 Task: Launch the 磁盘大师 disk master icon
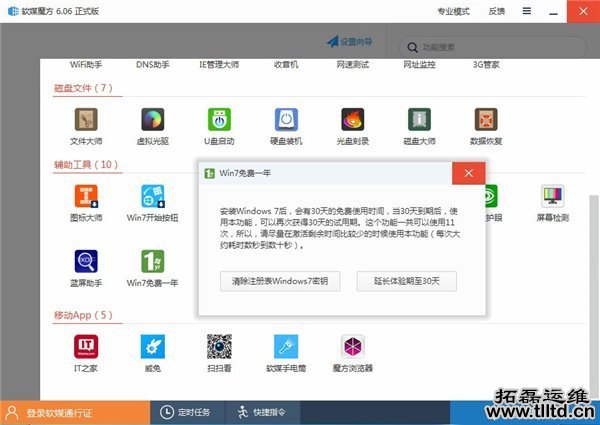pos(419,120)
